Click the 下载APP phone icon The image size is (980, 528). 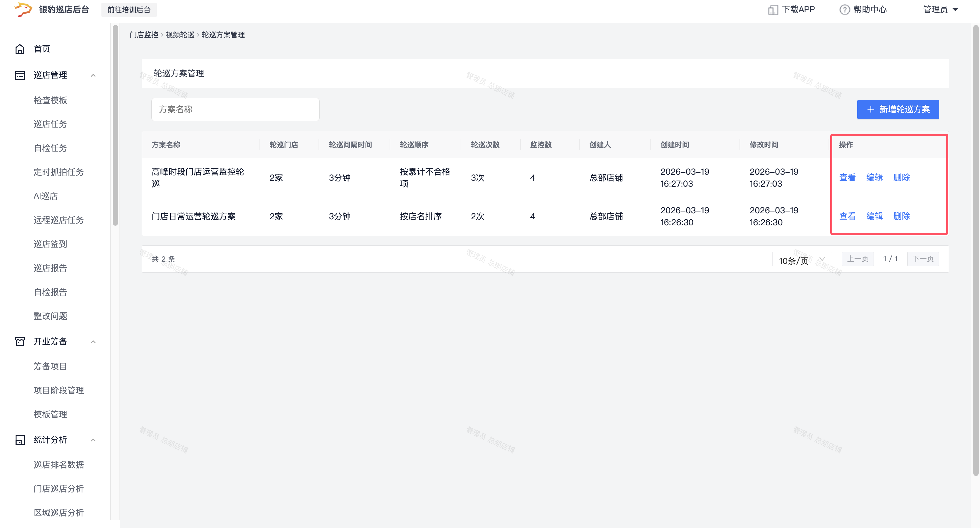coord(773,10)
